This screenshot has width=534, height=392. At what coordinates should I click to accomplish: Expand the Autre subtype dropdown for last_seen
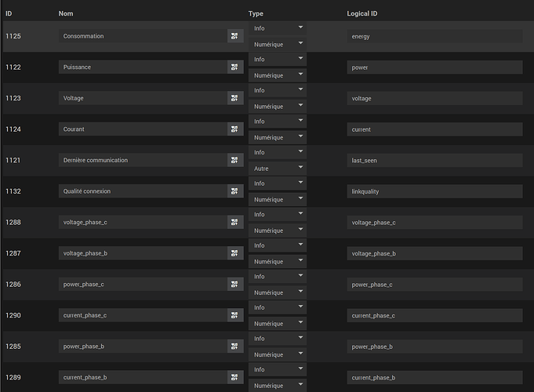[x=277, y=168]
